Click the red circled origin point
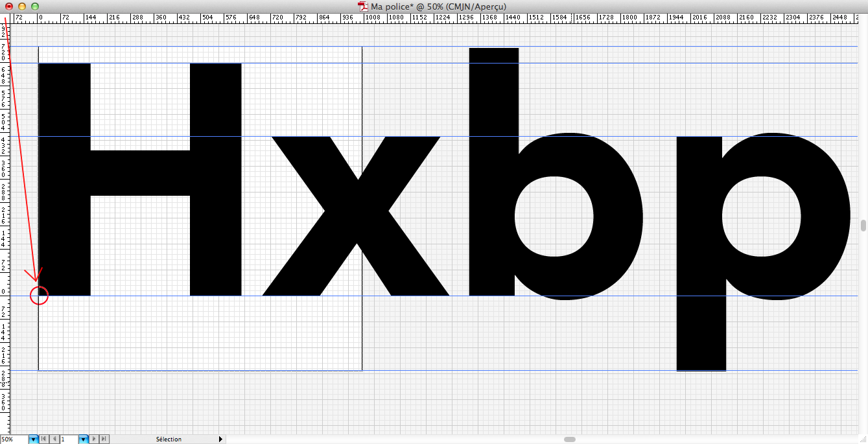868x444 pixels. pyautogui.click(x=39, y=296)
